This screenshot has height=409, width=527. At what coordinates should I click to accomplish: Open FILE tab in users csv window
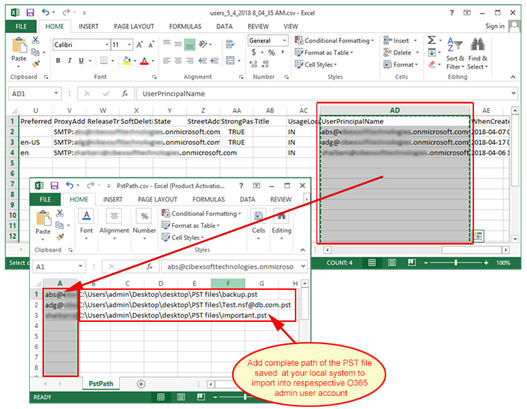[21, 26]
